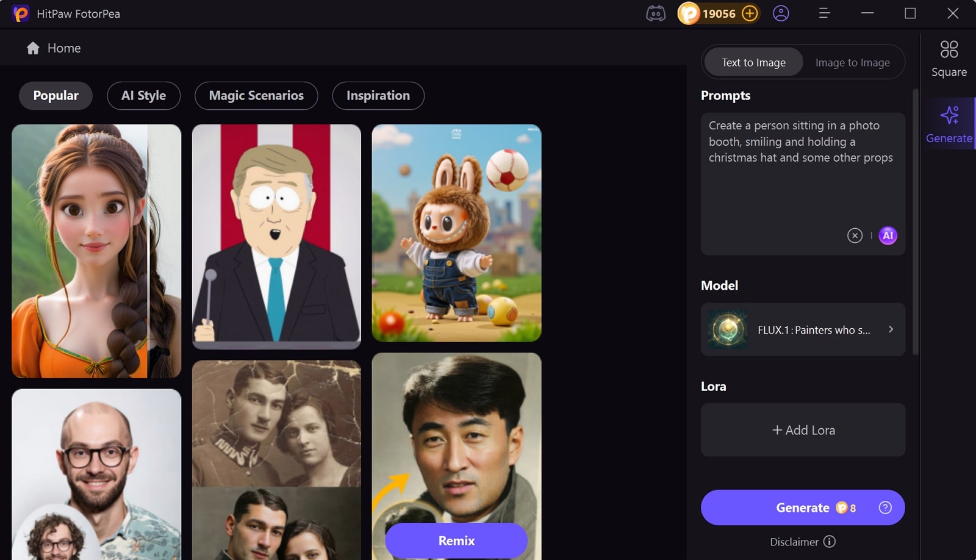Click inside the Prompts text box

pyautogui.click(x=803, y=184)
